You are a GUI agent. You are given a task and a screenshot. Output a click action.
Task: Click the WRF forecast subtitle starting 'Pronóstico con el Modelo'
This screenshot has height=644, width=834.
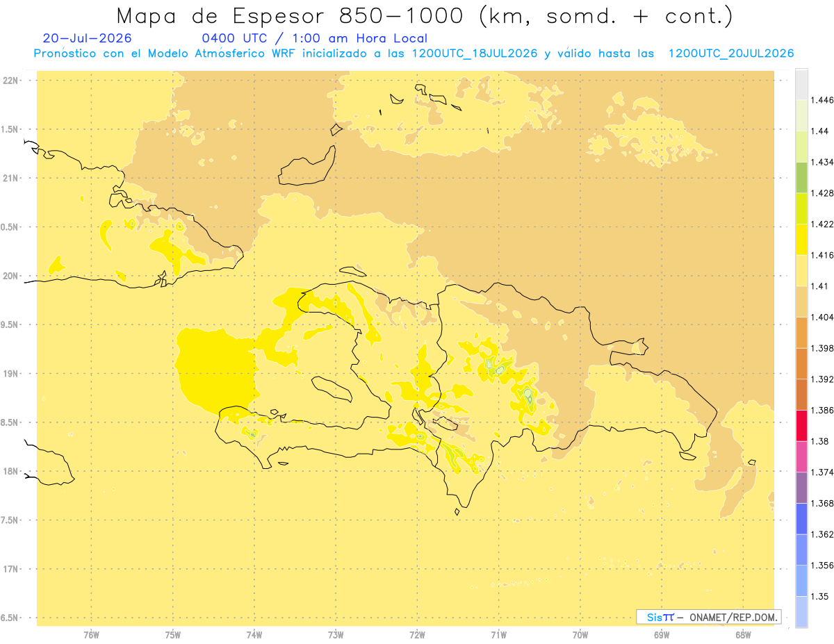tap(414, 53)
